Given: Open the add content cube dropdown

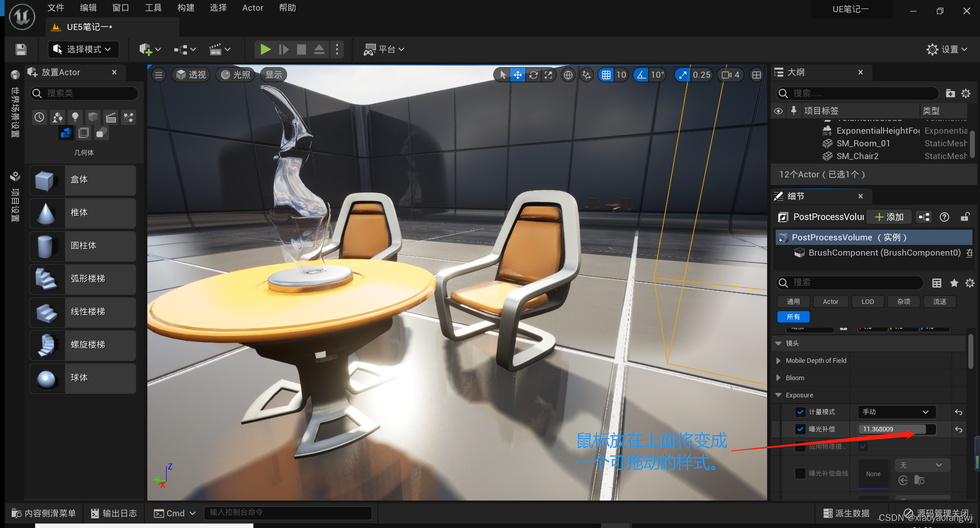Looking at the screenshot, I should [150, 49].
